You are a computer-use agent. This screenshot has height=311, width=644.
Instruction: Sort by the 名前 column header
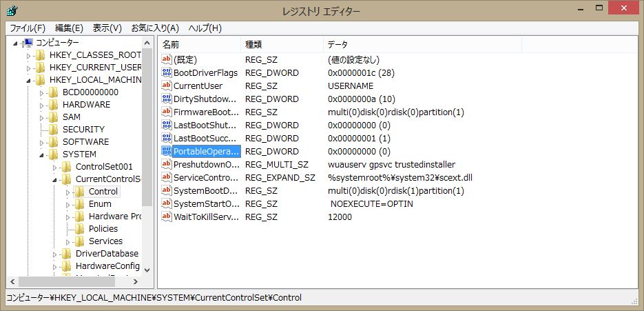tap(200, 44)
